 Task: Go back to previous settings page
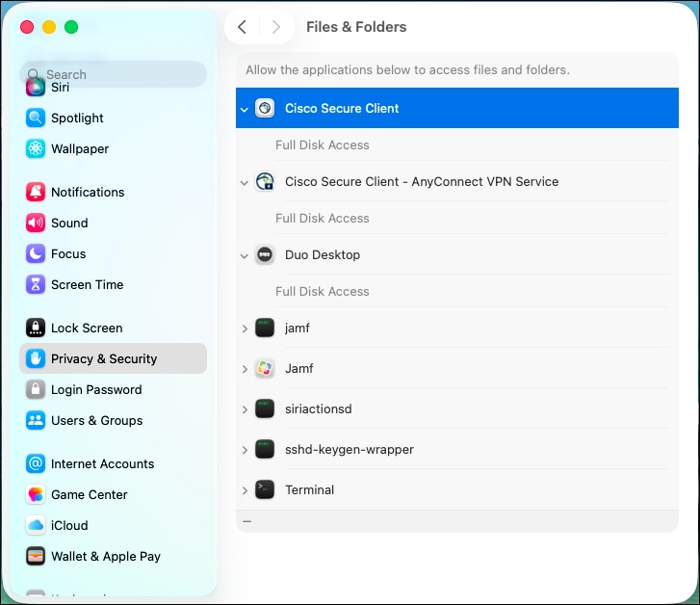[x=242, y=27]
